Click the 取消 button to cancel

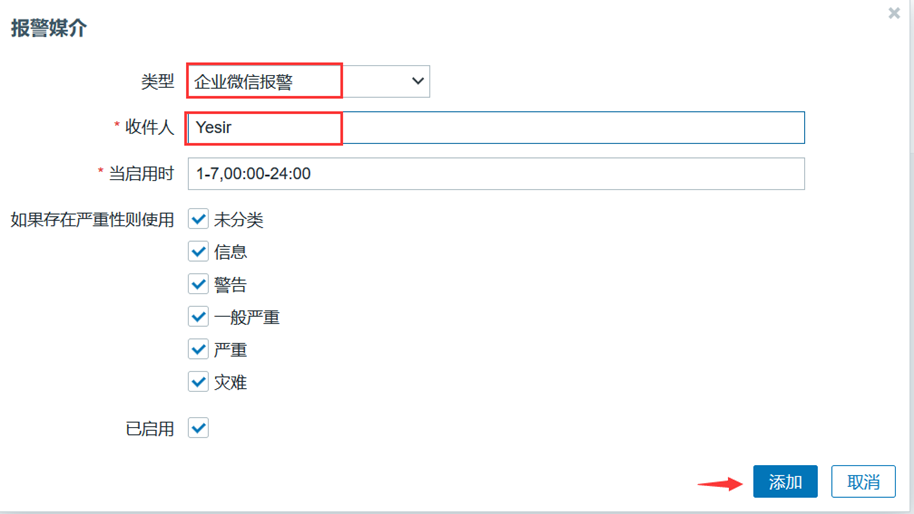coord(863,481)
